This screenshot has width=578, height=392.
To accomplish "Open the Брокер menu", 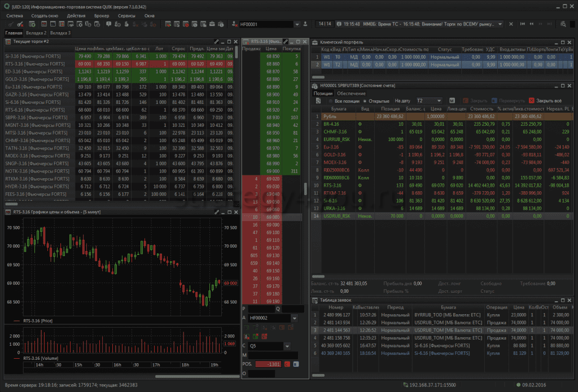I will [x=102, y=16].
